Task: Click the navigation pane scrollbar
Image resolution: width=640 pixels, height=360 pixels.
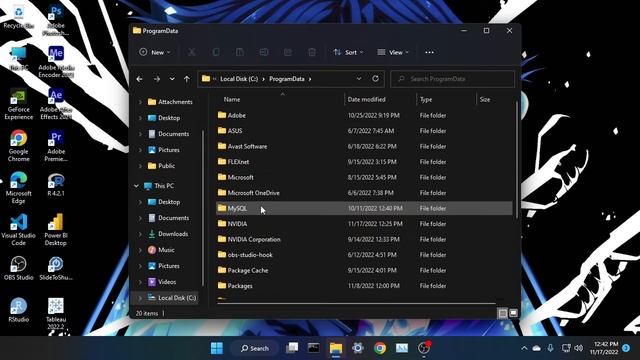Action: pos(203,208)
